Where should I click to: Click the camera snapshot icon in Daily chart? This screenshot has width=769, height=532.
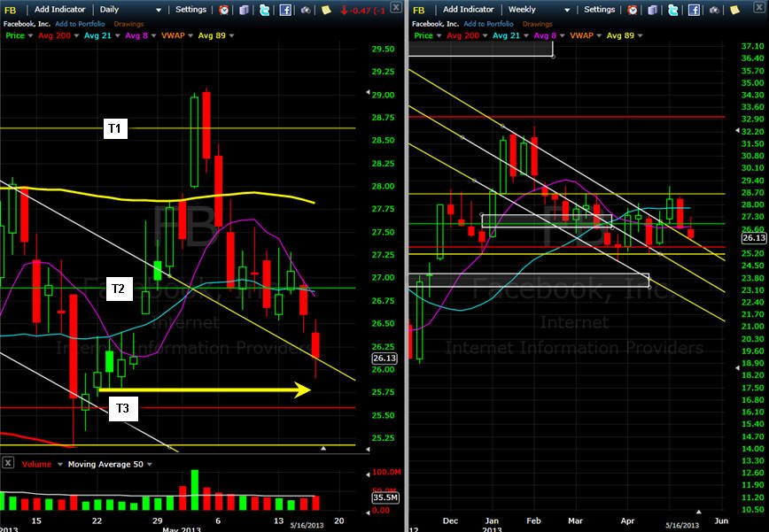(305, 10)
